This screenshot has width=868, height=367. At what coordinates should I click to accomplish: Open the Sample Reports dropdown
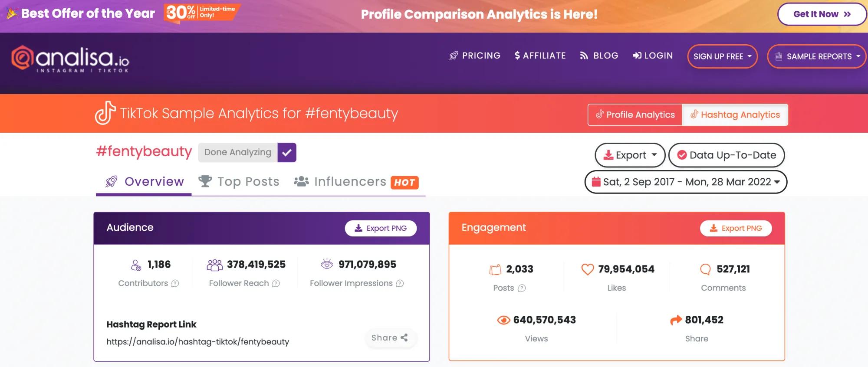(x=817, y=56)
